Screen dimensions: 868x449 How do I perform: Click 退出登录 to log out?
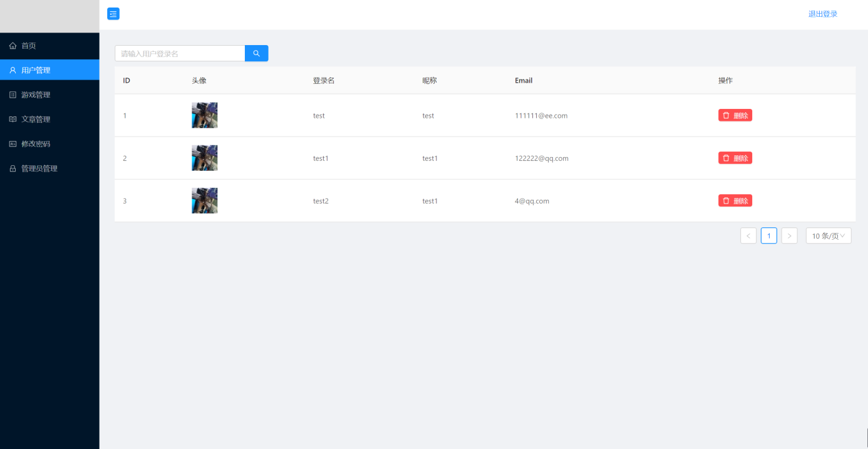(822, 14)
